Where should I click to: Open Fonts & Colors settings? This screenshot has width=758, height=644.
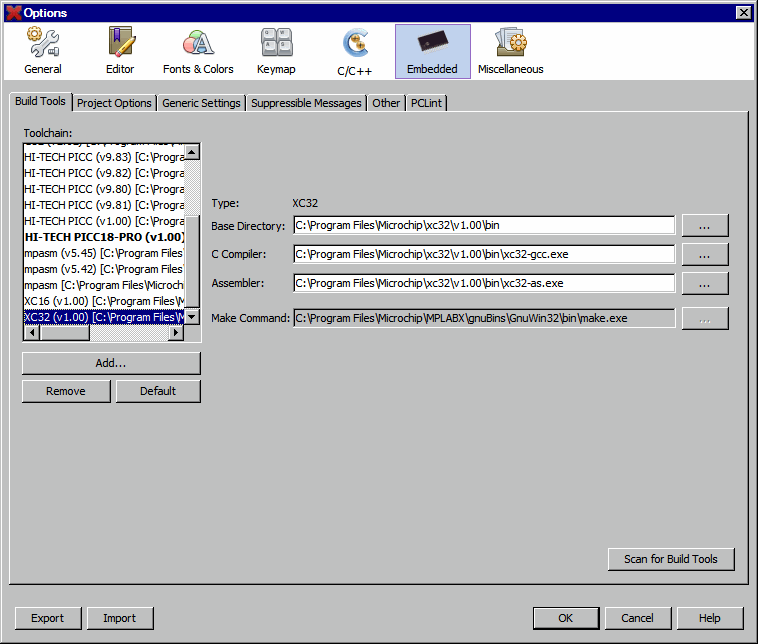198,51
